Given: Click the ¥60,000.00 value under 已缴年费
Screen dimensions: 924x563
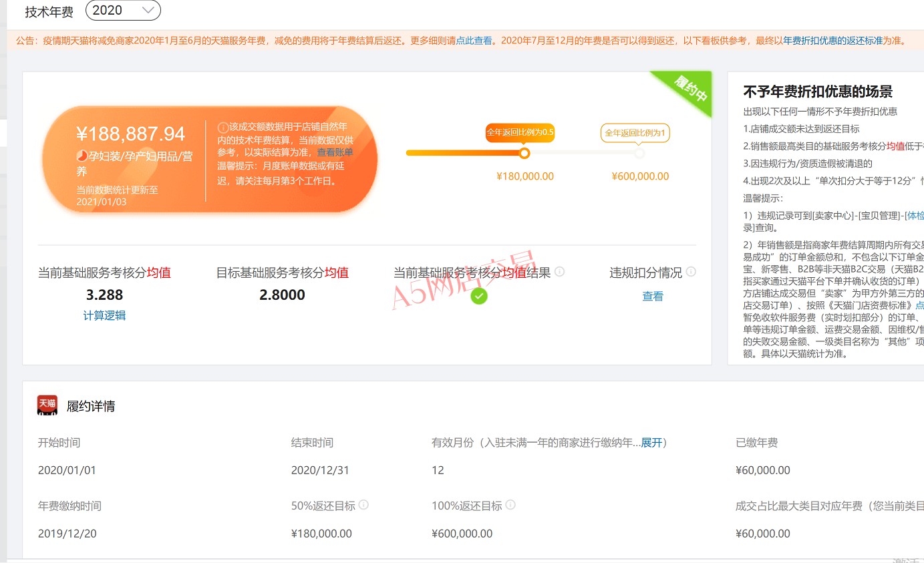Looking at the screenshot, I should click(x=762, y=470).
